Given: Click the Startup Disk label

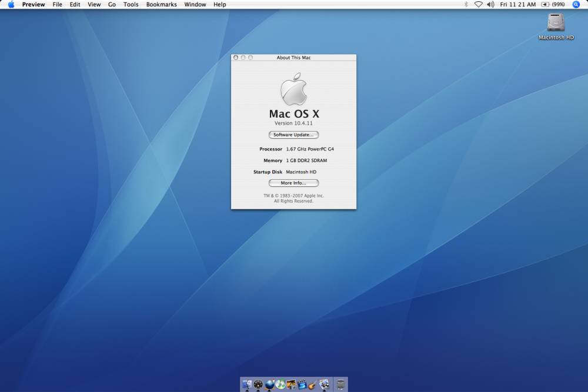Looking at the screenshot, I should pyautogui.click(x=268, y=172).
